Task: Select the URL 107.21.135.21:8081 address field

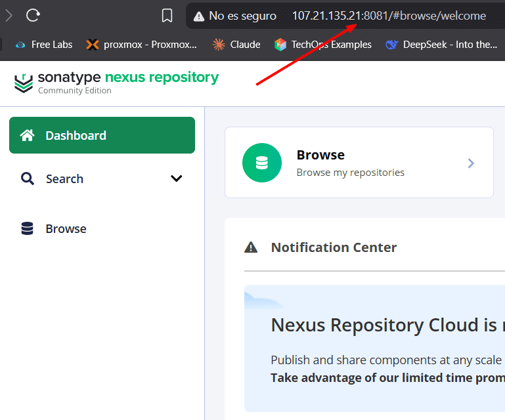Action: [x=389, y=16]
